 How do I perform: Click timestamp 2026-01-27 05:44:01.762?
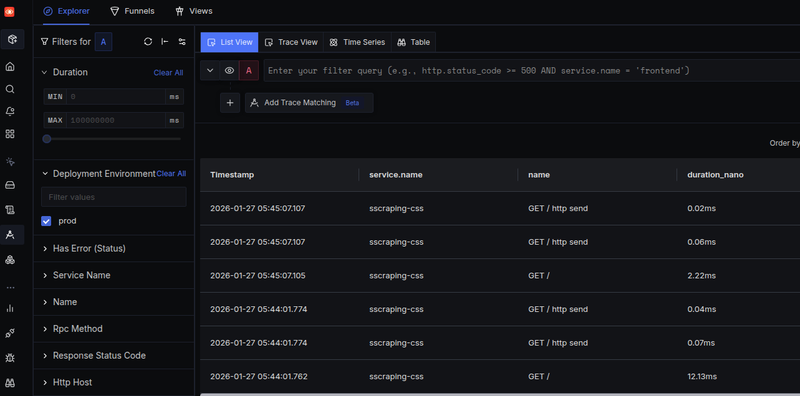[259, 377]
